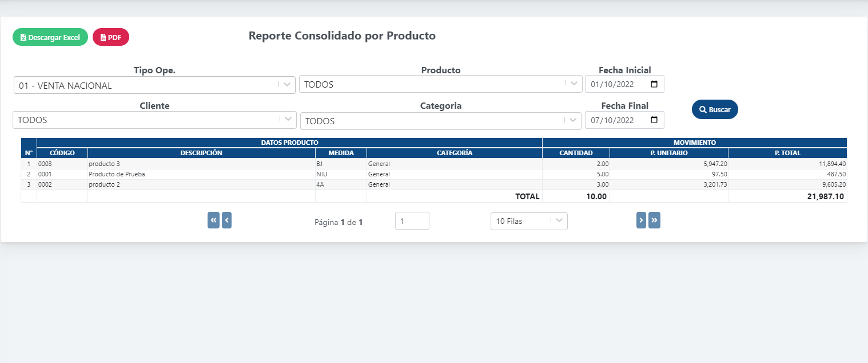Go to previous page of results

pyautogui.click(x=226, y=220)
